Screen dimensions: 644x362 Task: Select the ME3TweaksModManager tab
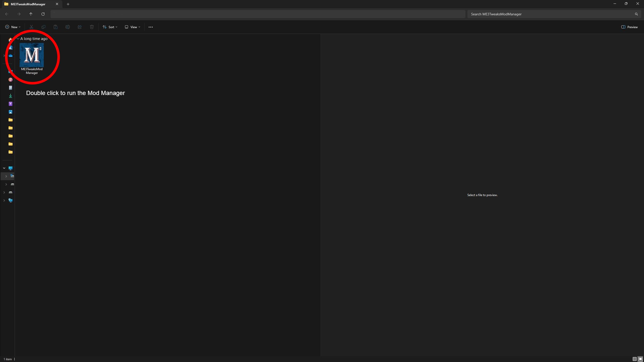pyautogui.click(x=28, y=4)
